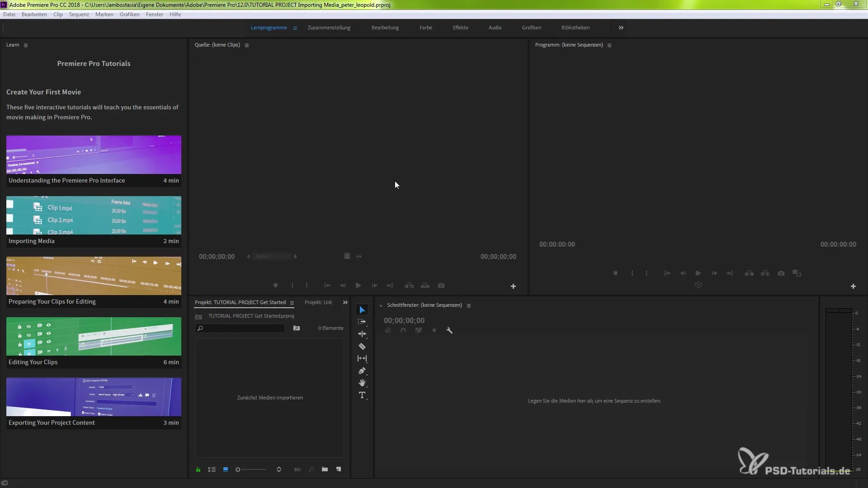Click Comparison View icon in Program monitor

(x=797, y=273)
